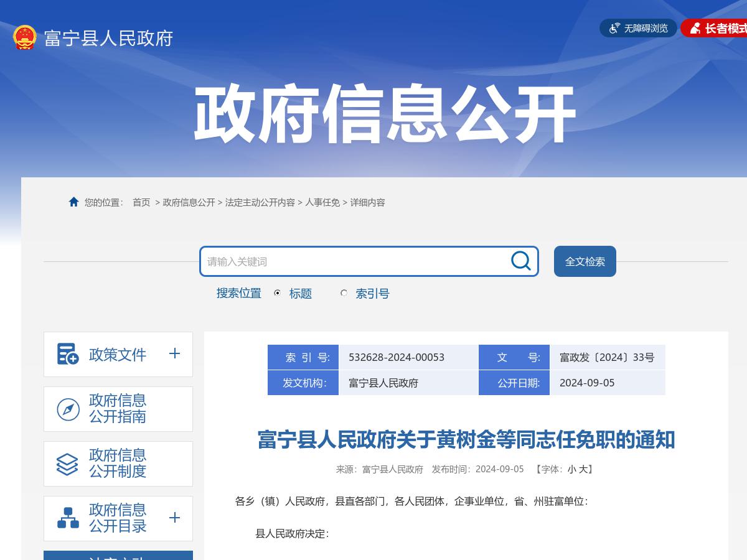This screenshot has width=747, height=560.
Task: Open 无障碍浏览 accessibility browsing
Action: 637,28
